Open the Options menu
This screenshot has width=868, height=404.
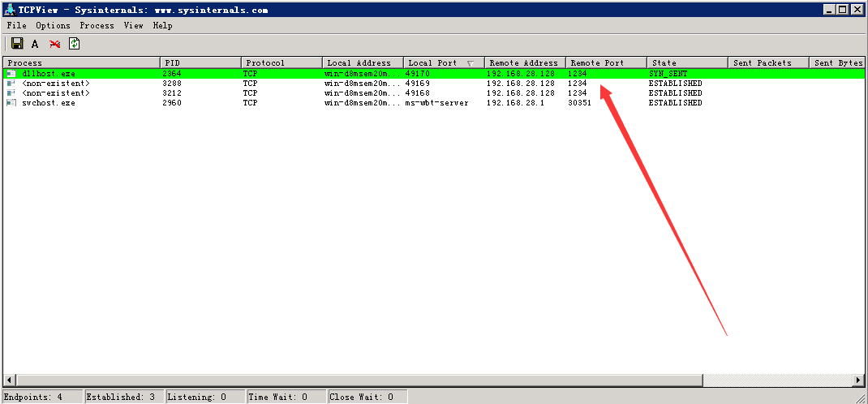pos(53,26)
